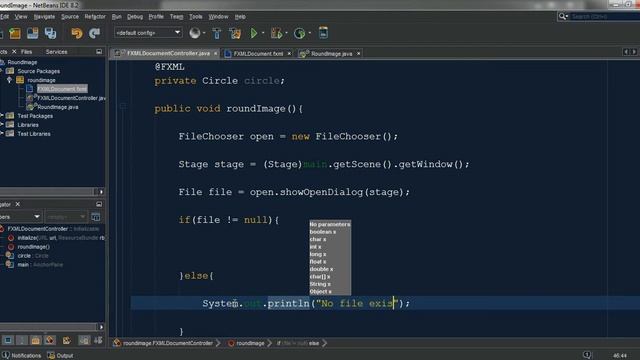Open the default config dropdown
The height and width of the screenshot is (360, 640).
pos(148,33)
